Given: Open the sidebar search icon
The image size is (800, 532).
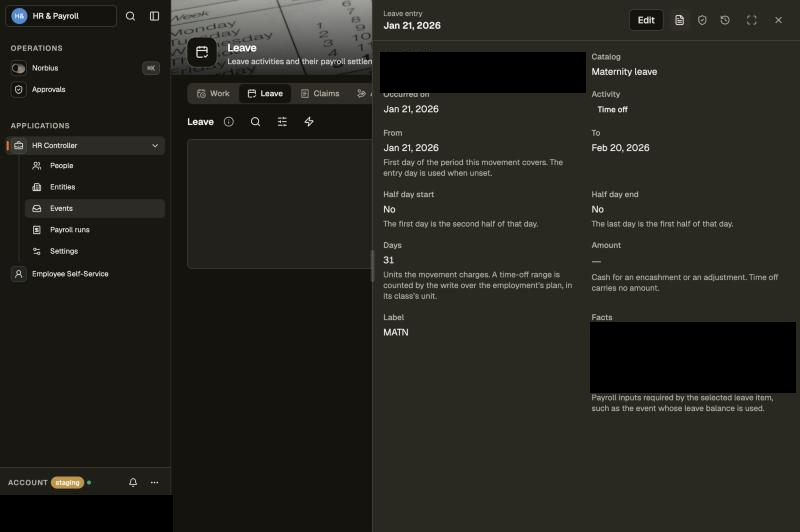Looking at the screenshot, I should tap(131, 16).
